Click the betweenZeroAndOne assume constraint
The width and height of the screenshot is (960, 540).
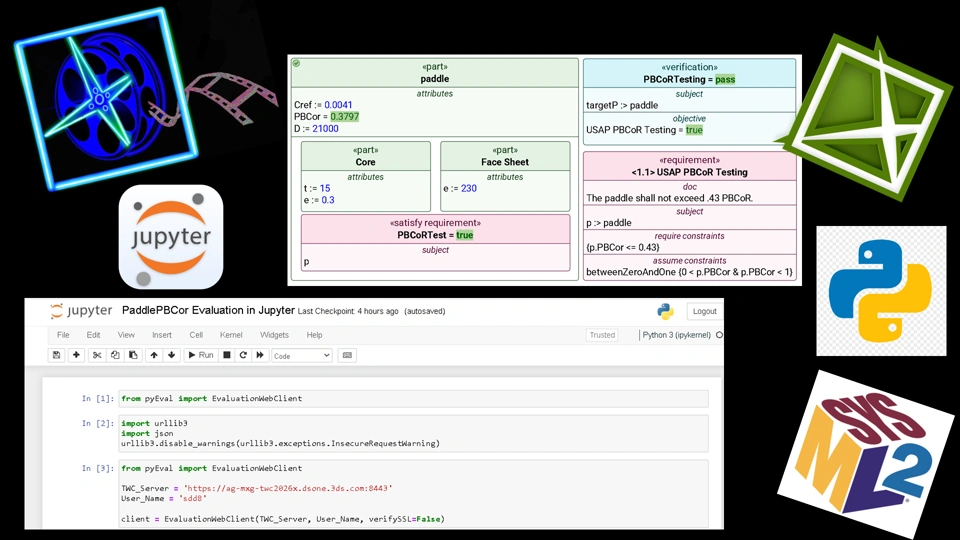689,272
